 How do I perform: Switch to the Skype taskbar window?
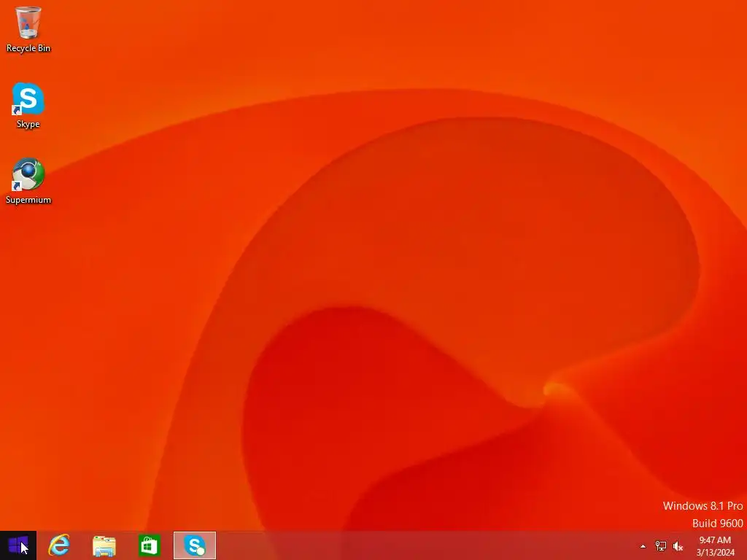194,545
